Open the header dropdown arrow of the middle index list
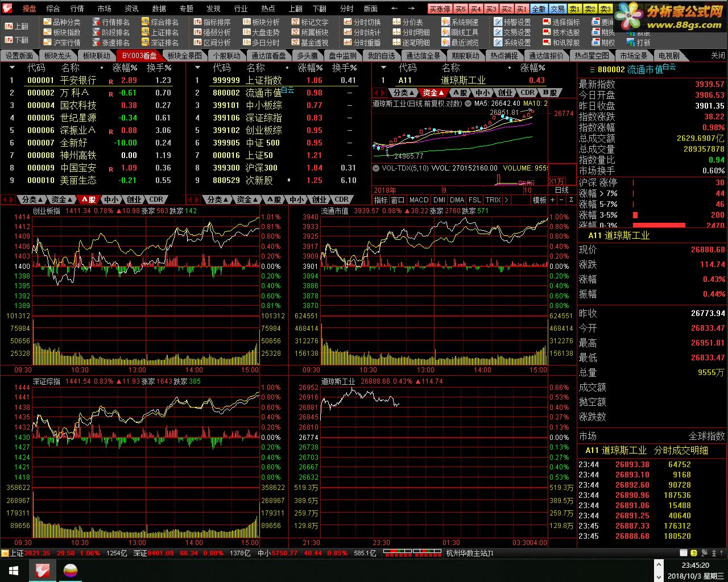Image resolution: width=728 pixels, height=582 pixels. (x=197, y=68)
